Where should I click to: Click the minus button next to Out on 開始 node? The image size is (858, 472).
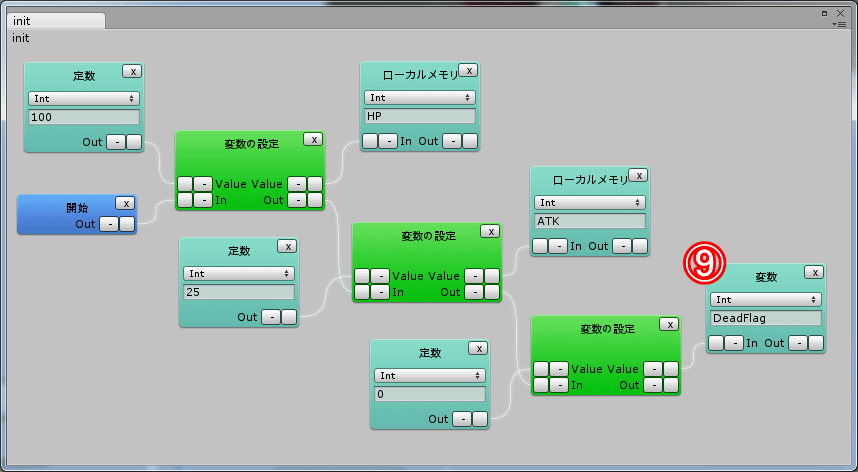point(109,224)
